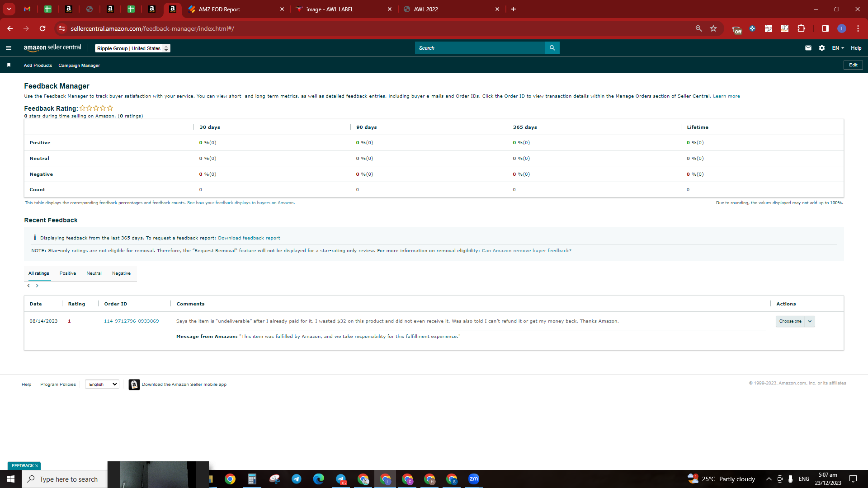Image resolution: width=868 pixels, height=488 pixels.
Task: Open the Windows Start menu
Action: [x=11, y=479]
